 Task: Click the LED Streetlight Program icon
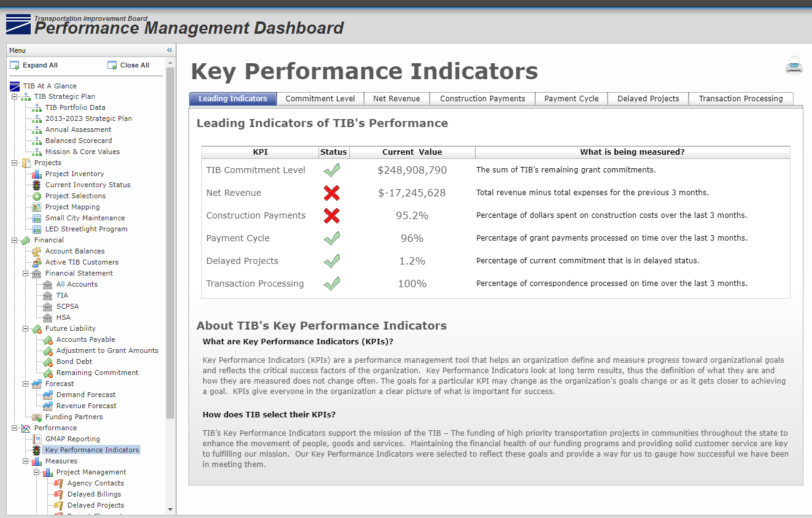tap(37, 229)
